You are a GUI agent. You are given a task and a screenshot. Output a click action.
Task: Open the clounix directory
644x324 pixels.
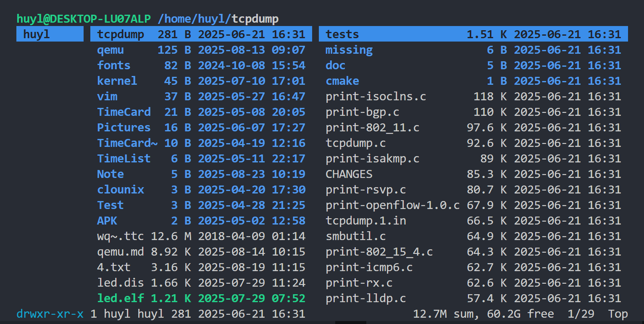[x=201, y=190]
